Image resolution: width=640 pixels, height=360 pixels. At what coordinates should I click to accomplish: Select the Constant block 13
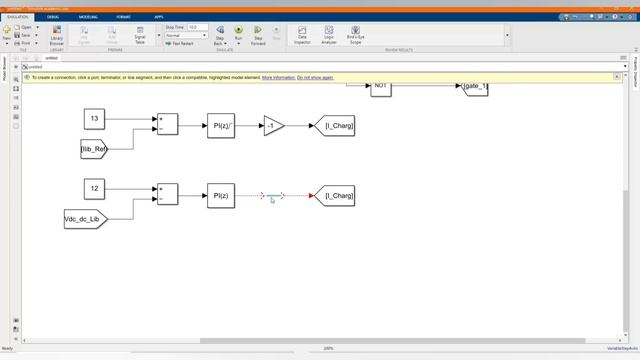tap(94, 119)
